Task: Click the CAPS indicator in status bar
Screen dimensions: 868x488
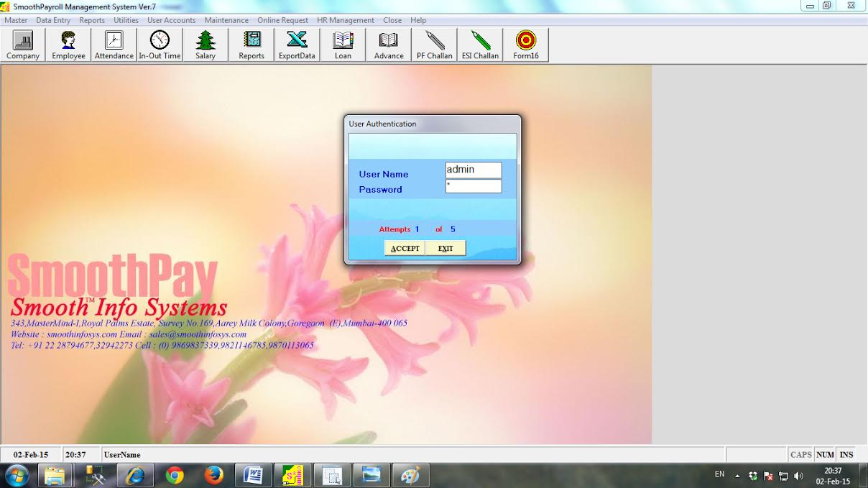Action: (800, 454)
